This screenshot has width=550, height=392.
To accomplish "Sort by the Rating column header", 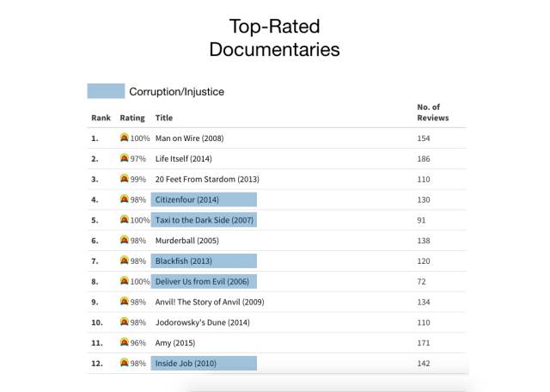I will [x=132, y=118].
